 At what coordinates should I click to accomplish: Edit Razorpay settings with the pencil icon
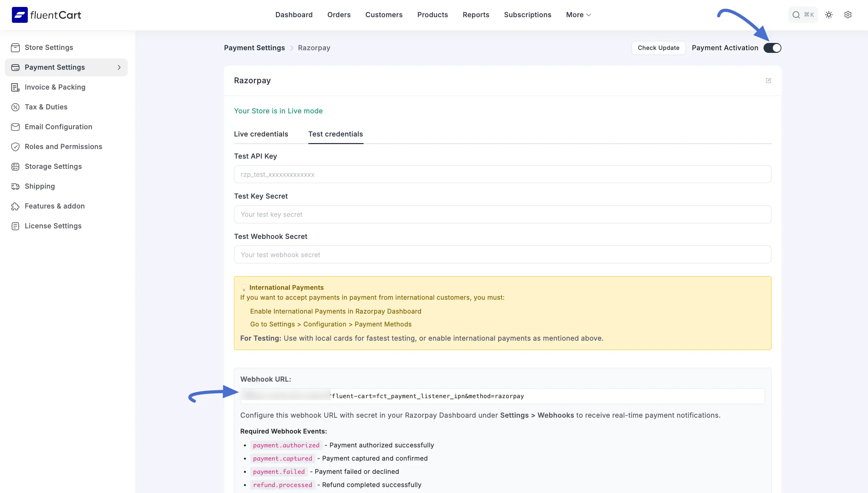tap(768, 81)
